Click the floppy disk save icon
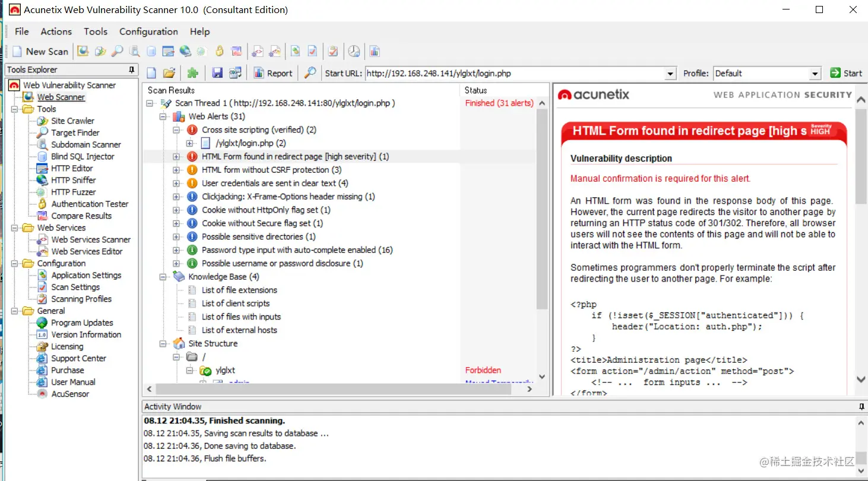 (217, 73)
